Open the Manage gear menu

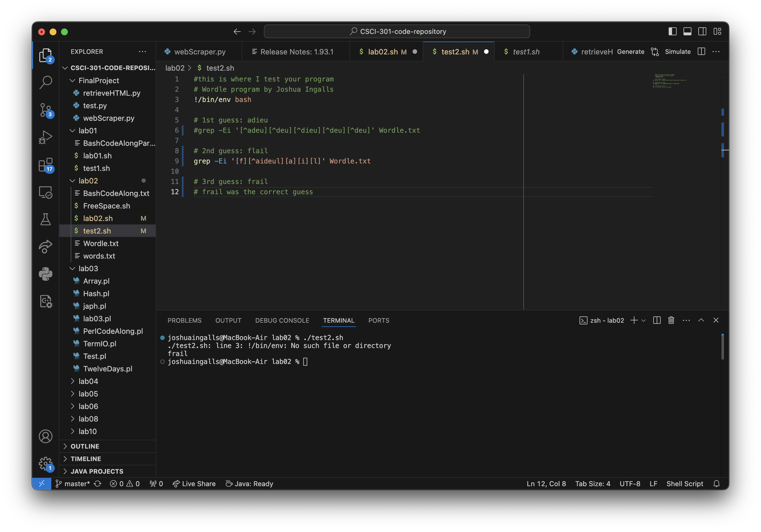click(45, 463)
